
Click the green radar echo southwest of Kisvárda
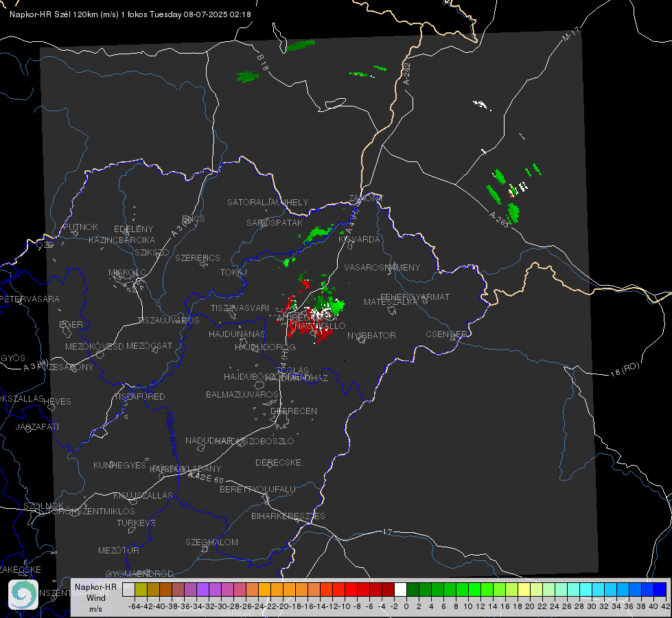(319, 233)
